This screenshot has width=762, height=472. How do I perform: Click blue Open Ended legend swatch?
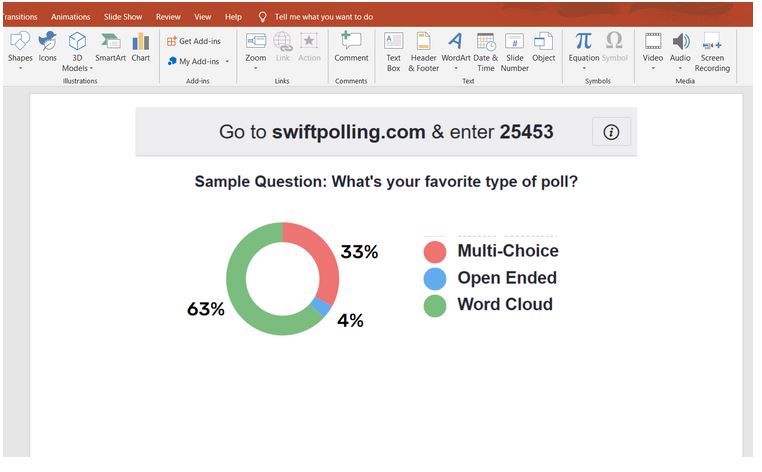(x=435, y=279)
